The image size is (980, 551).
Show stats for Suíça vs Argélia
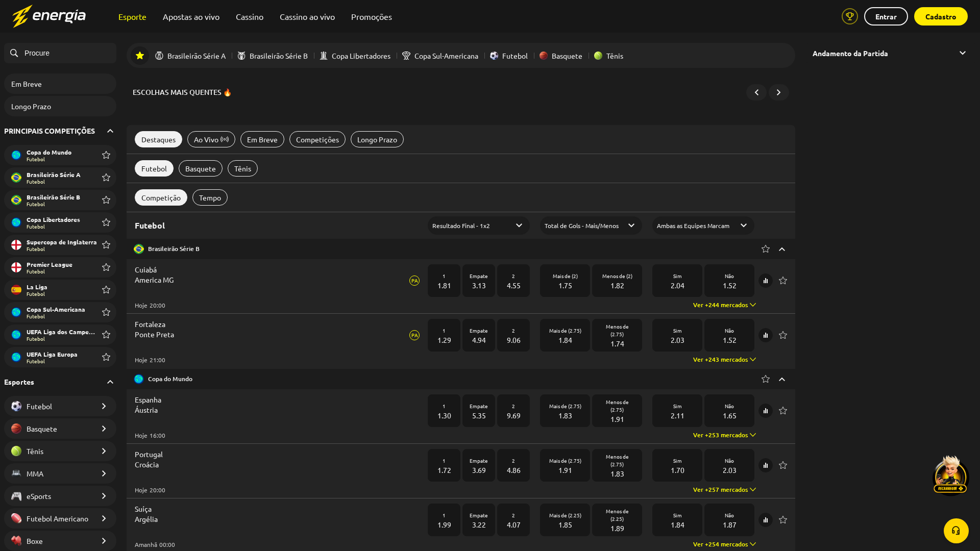point(766,520)
